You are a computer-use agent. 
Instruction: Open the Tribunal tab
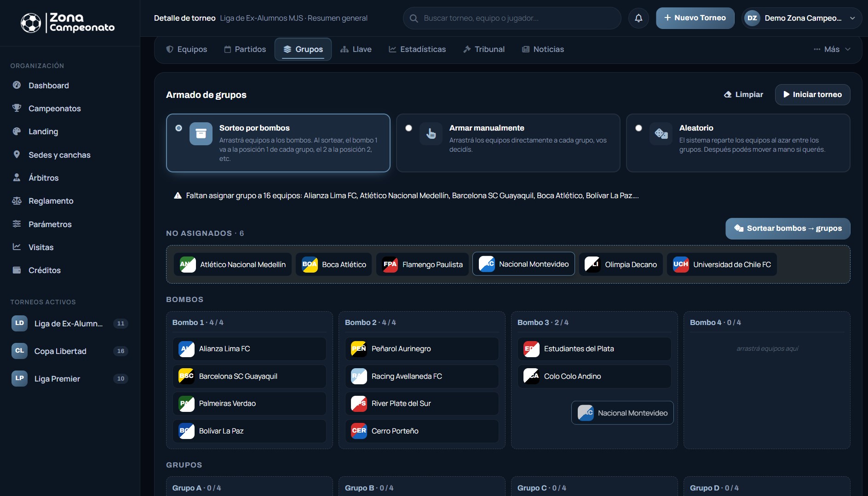pos(484,49)
